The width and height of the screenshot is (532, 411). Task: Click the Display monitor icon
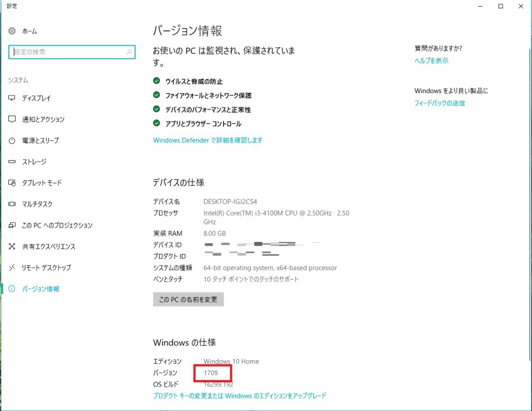(12, 98)
